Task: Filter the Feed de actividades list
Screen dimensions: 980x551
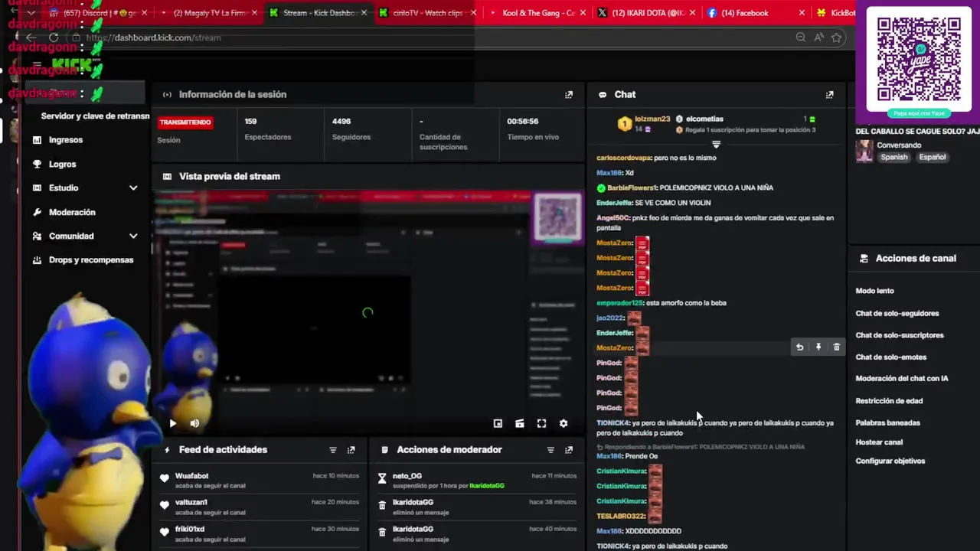Action: [x=333, y=450]
